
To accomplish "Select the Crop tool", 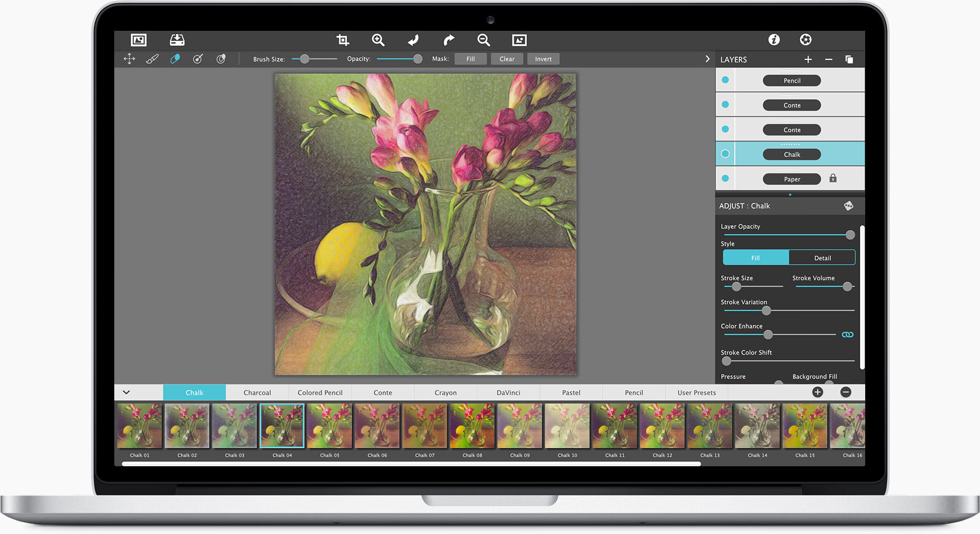I will click(x=343, y=40).
